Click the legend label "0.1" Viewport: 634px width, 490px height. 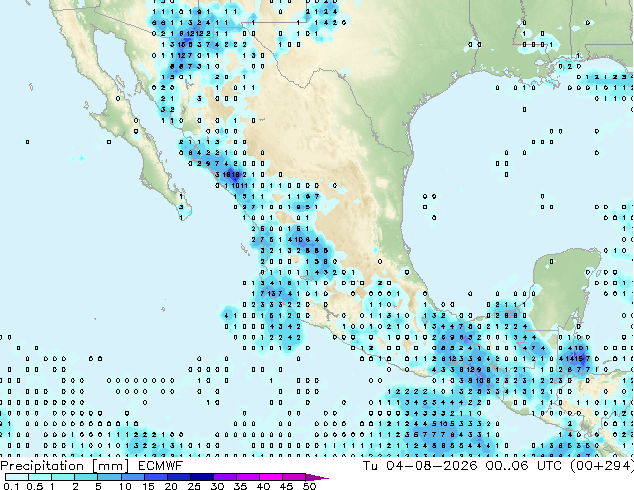click(12, 486)
